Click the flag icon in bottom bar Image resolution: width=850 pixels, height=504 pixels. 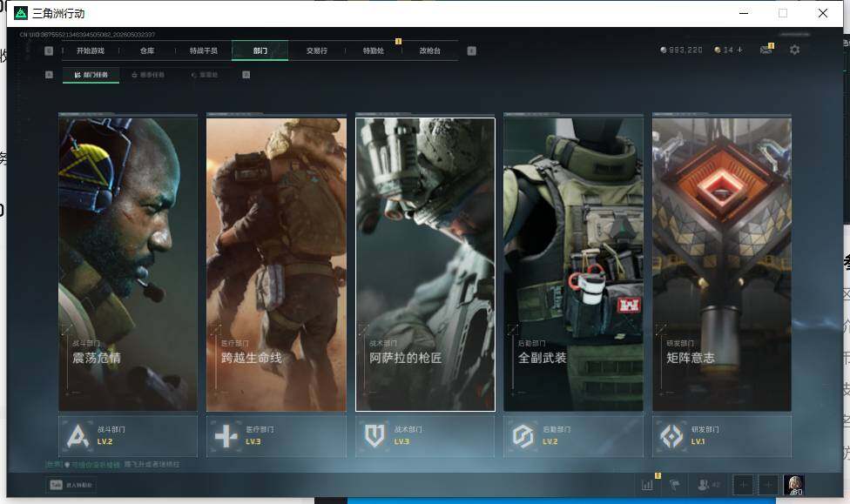[x=674, y=485]
